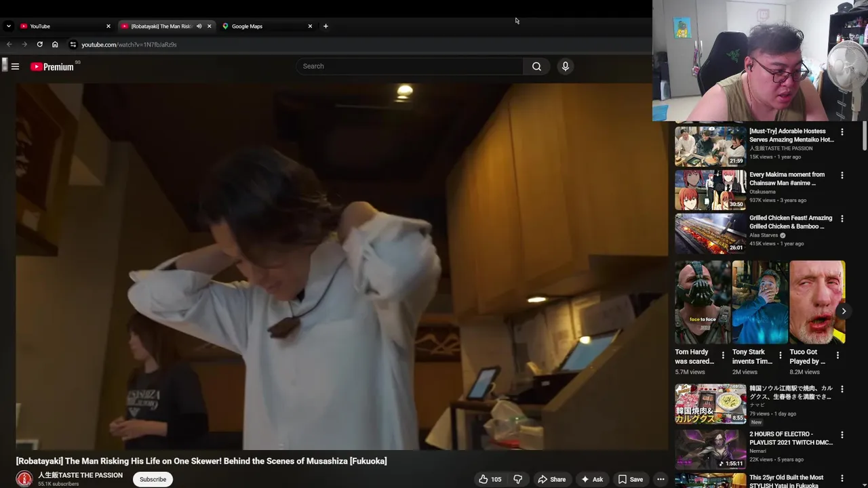Viewport: 868px width, 488px height.
Task: Focus the YouTube search box
Action: click(410, 66)
